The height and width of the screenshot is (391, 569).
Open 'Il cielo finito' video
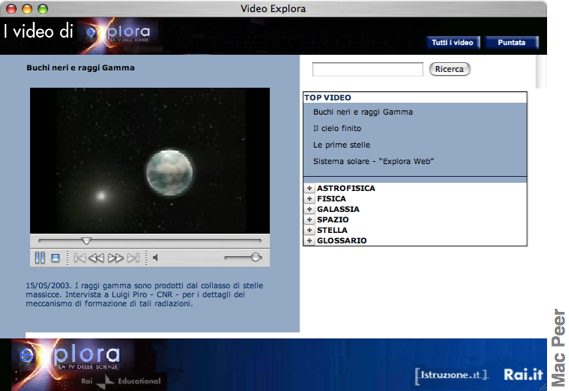pos(337,128)
